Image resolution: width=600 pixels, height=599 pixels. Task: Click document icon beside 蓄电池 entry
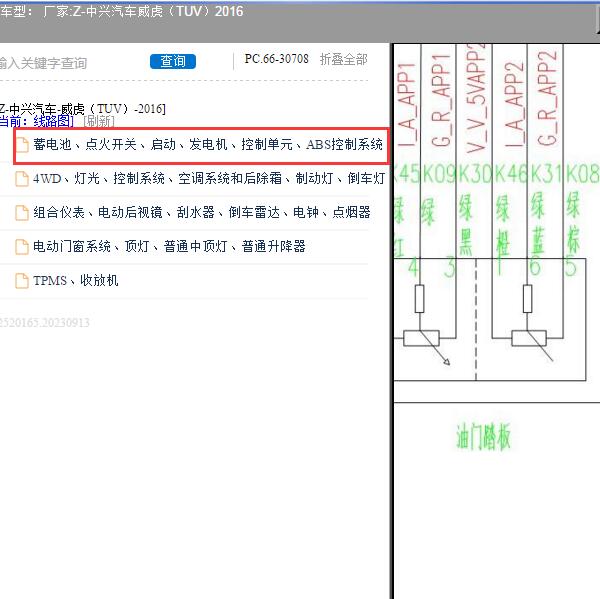22,145
